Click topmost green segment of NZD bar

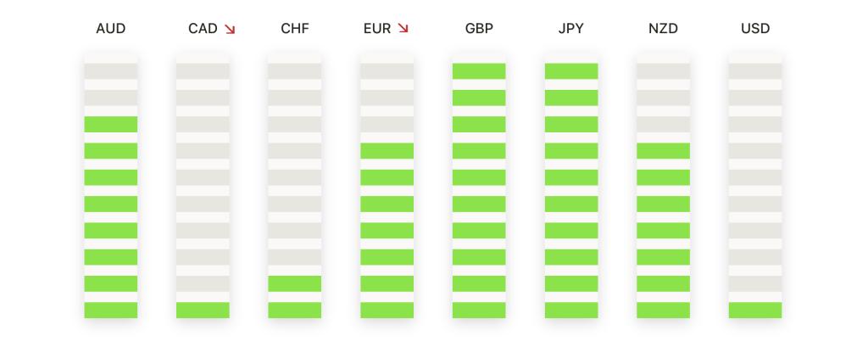pyautogui.click(x=663, y=151)
